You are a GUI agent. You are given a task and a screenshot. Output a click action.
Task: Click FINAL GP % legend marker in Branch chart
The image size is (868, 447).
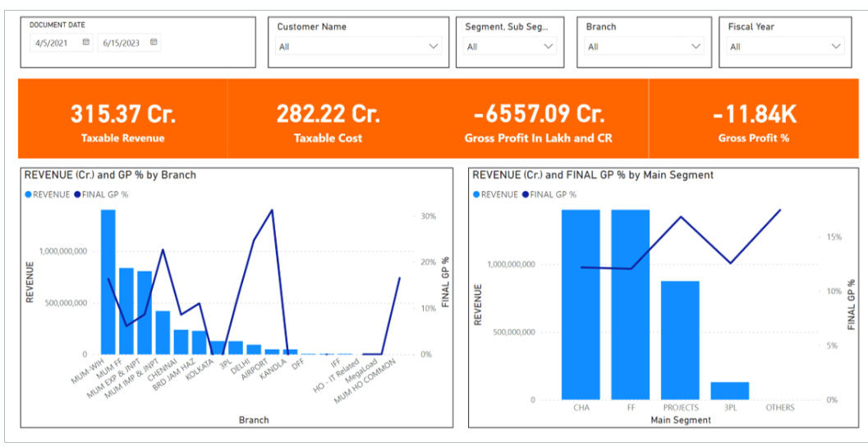coord(77,195)
